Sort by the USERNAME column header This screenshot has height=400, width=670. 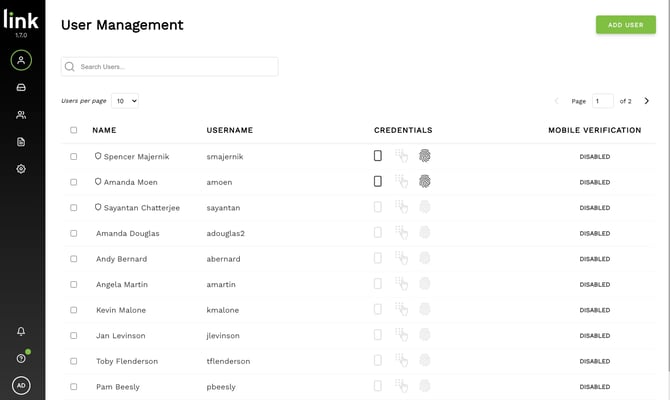[229, 130]
